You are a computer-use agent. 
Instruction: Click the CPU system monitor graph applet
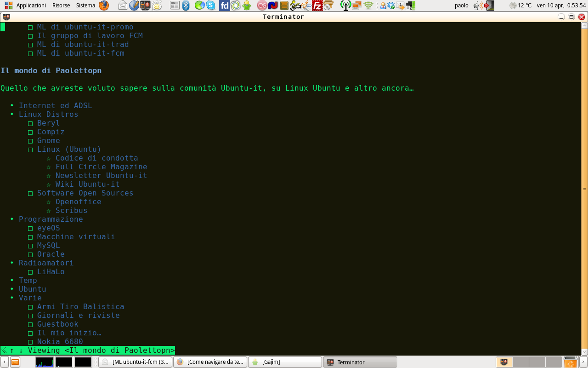45,362
